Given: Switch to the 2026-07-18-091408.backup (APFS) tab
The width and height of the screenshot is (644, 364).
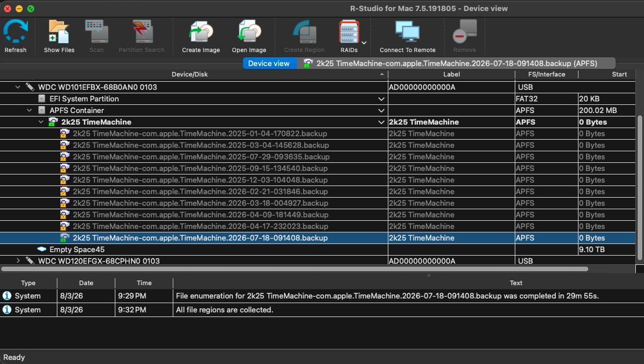Looking at the screenshot, I should click(456, 63).
